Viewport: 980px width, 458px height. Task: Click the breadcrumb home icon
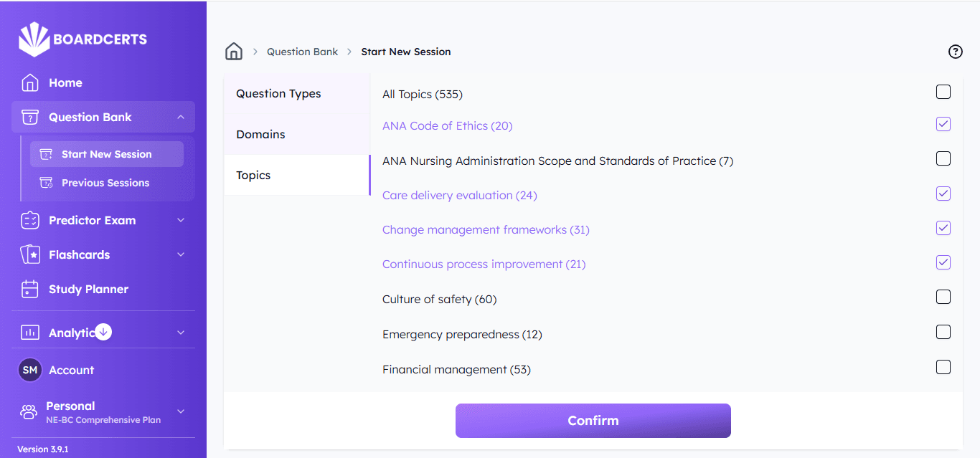233,51
